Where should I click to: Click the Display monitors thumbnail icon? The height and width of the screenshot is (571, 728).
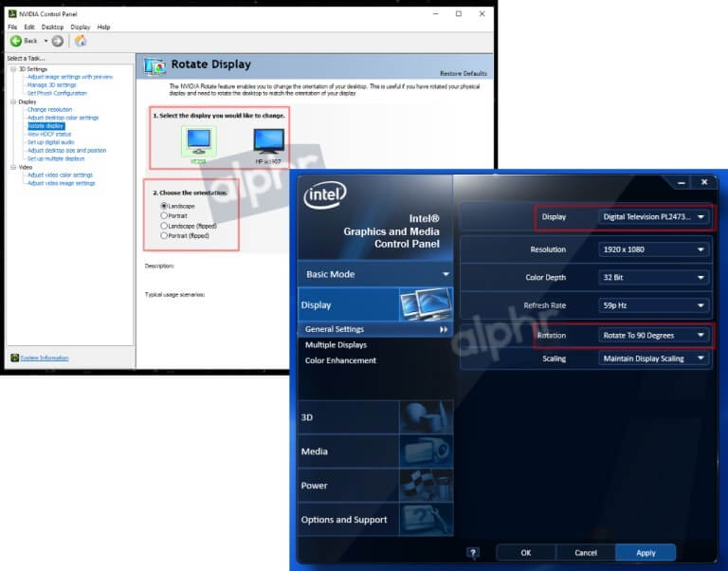(426, 304)
